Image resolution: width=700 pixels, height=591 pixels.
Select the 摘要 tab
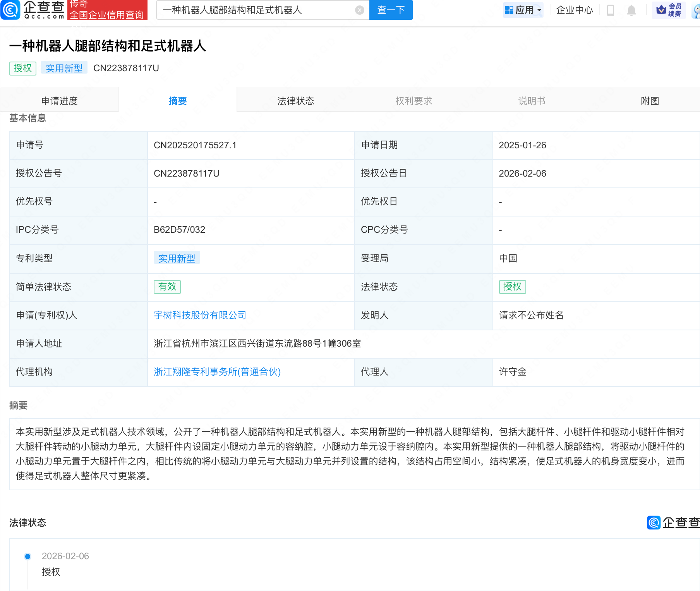pyautogui.click(x=178, y=101)
